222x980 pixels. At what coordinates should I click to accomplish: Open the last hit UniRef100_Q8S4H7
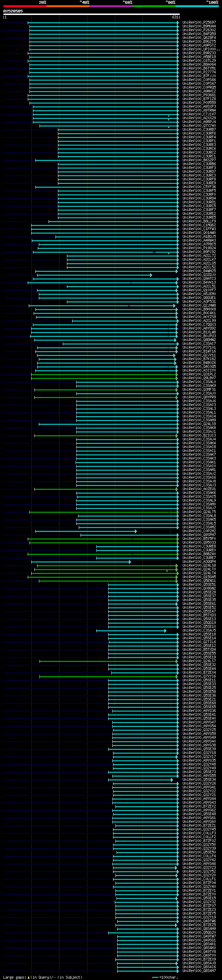click(199, 971)
